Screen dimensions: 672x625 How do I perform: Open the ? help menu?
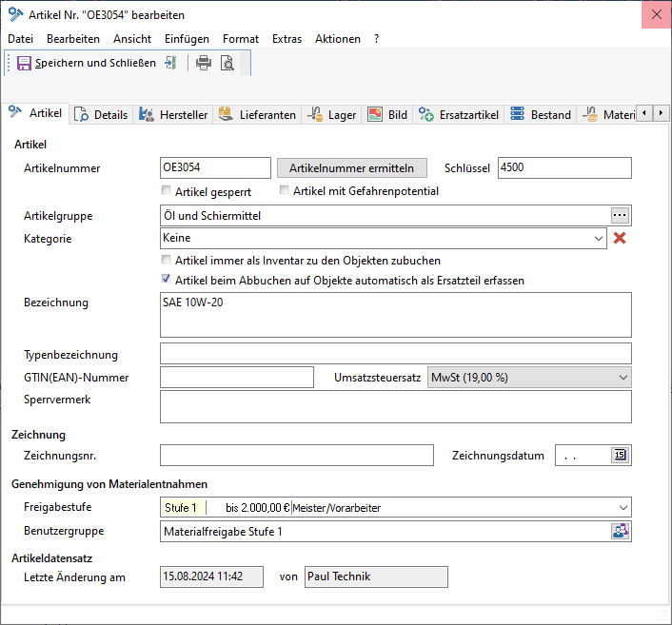coord(376,39)
